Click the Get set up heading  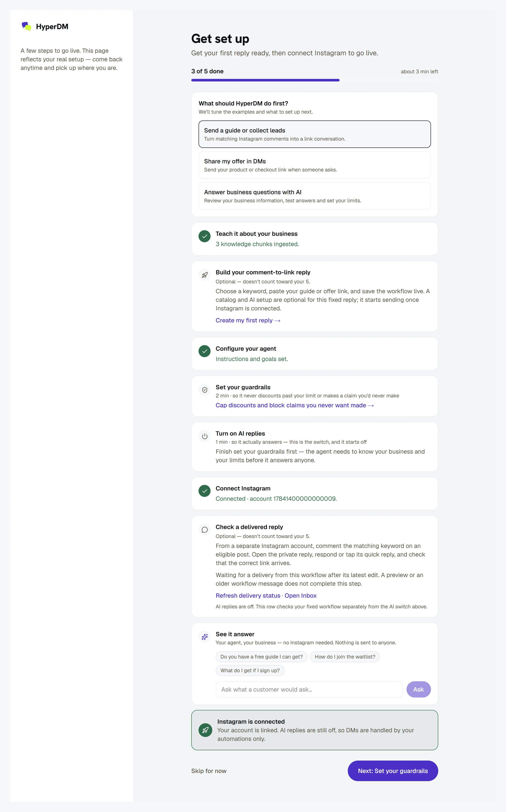(x=220, y=39)
